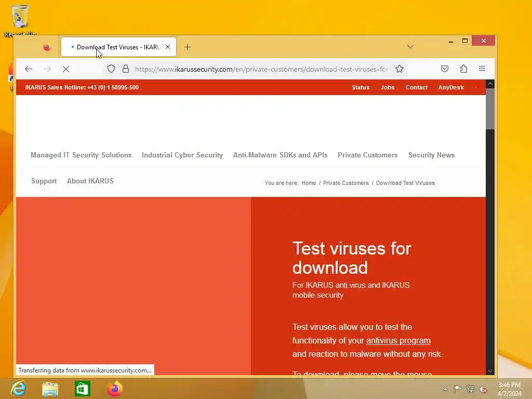Viewport: 532px width, 399px height.
Task: Open a new tab
Action: click(187, 47)
